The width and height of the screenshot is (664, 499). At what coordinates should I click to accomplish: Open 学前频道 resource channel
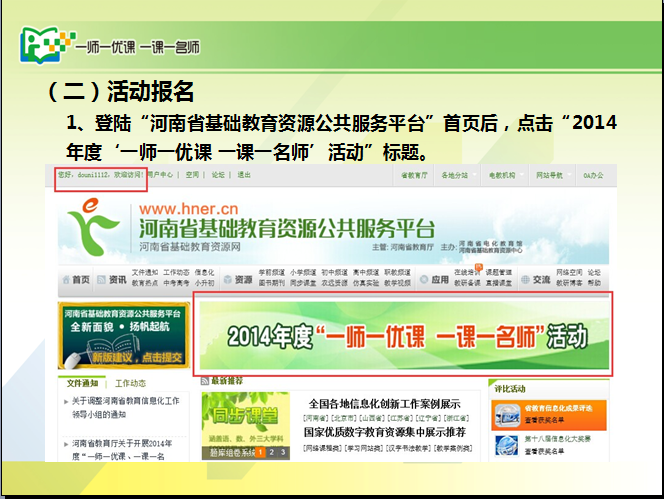272,272
